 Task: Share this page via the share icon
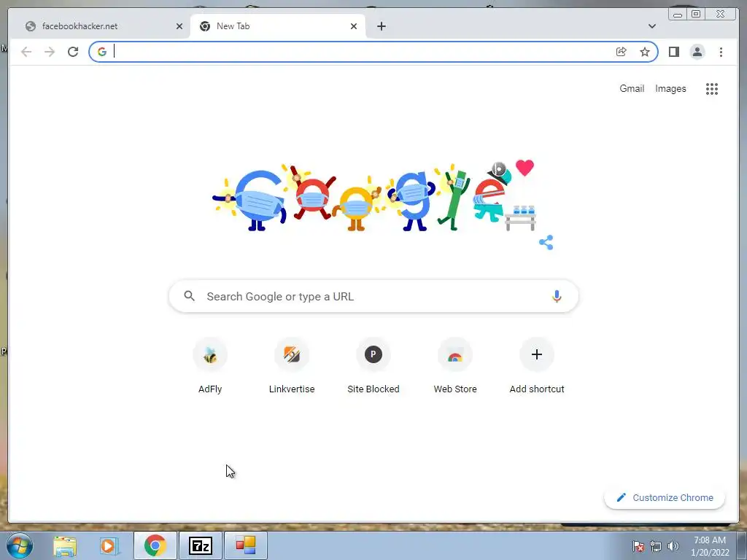tap(622, 52)
